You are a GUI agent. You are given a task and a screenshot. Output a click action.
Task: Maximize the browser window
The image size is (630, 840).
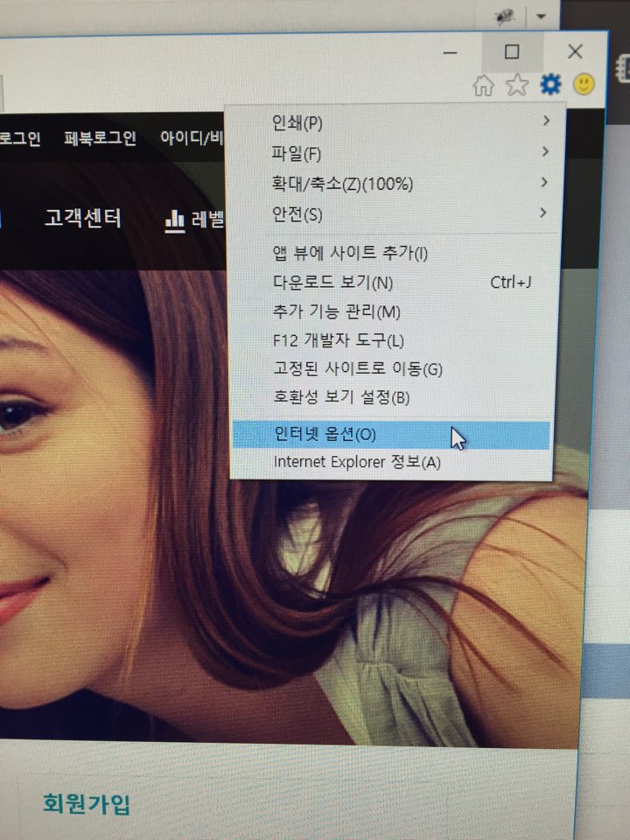point(512,52)
